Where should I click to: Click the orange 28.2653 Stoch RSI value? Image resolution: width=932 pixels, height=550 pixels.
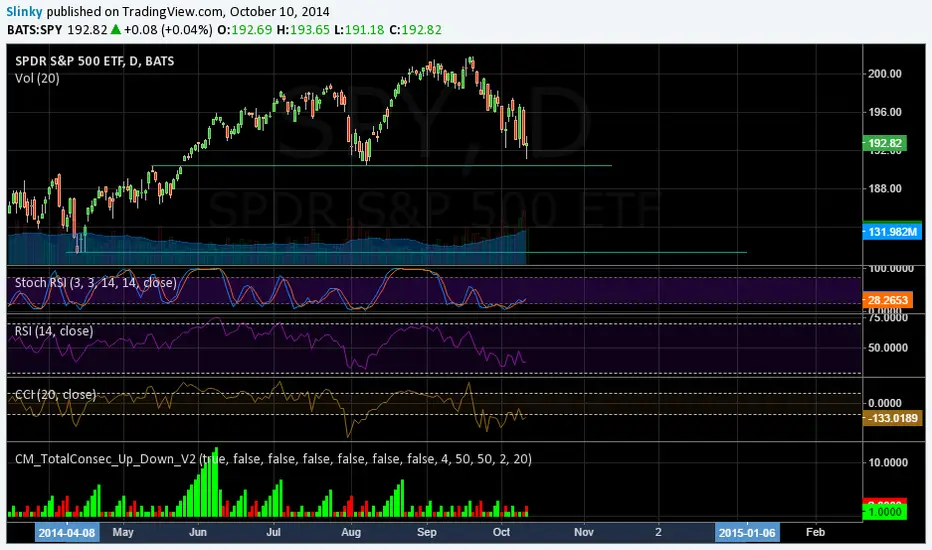point(887,300)
